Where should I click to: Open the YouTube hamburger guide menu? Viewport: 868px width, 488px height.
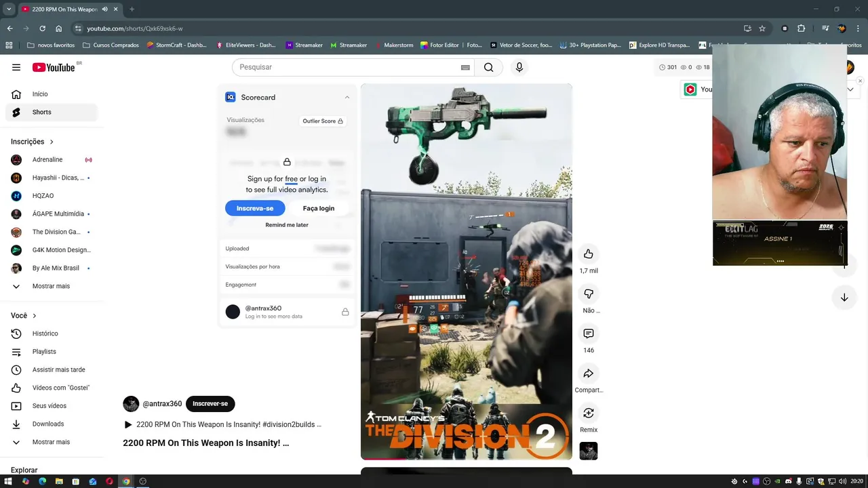pos(16,67)
